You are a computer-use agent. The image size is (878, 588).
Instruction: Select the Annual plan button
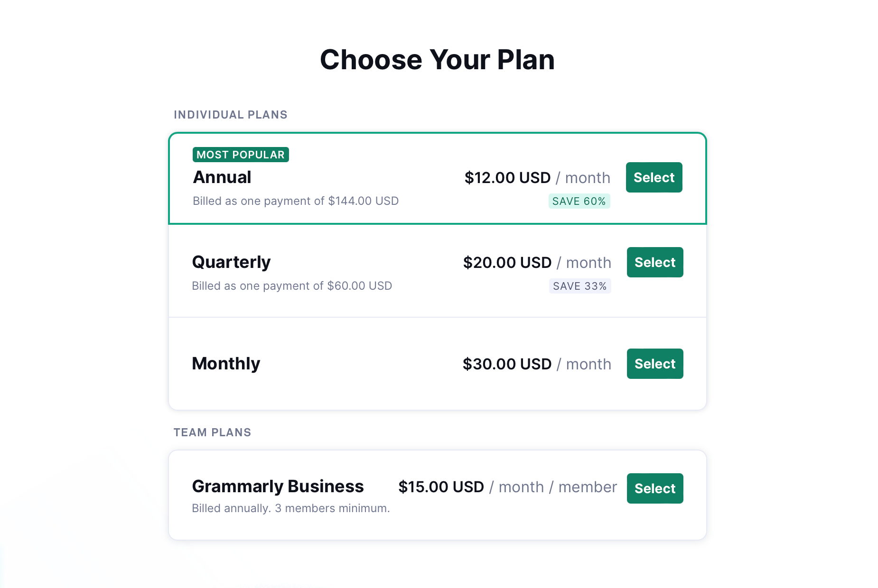point(654,177)
